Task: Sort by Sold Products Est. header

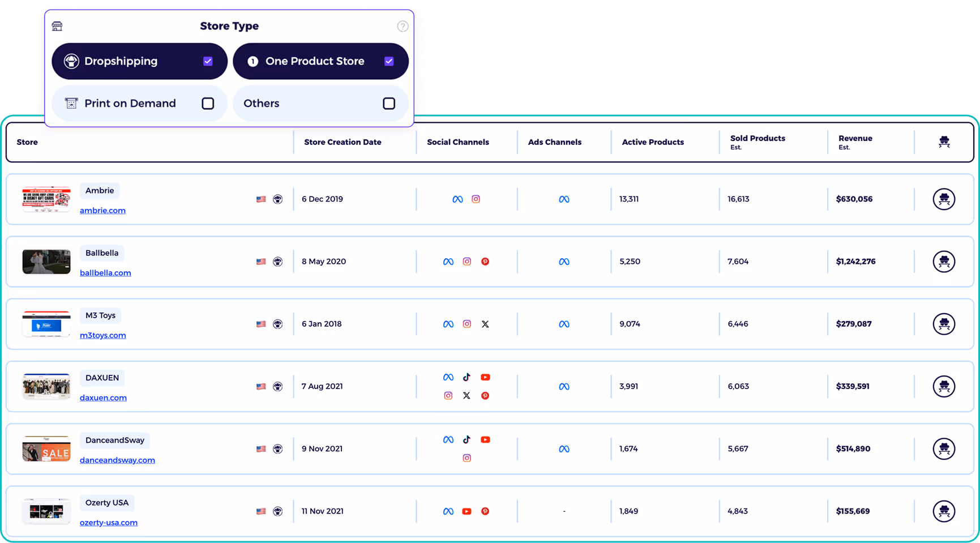Action: coord(758,142)
